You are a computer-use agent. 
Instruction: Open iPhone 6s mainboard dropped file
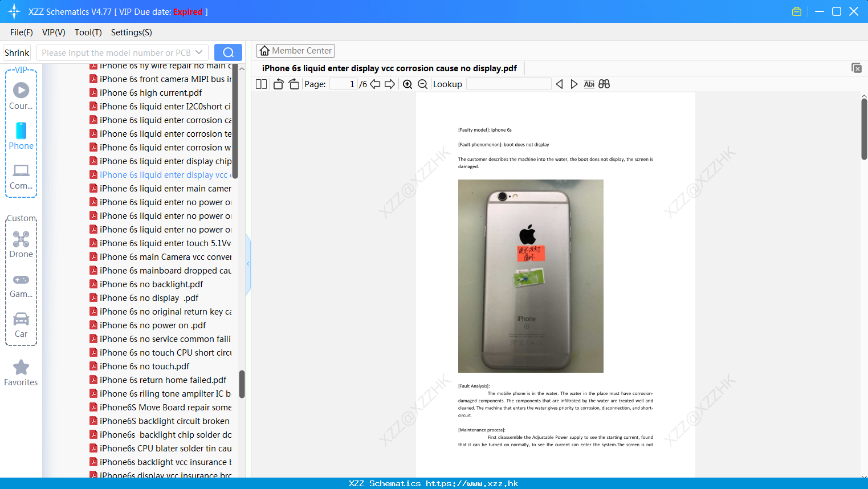pyautogui.click(x=160, y=271)
